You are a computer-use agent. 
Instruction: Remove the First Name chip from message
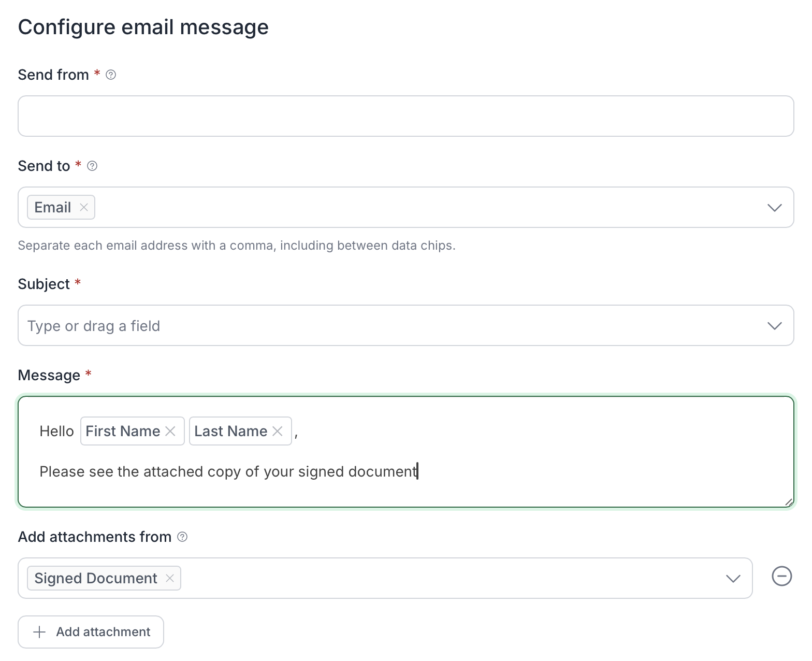click(x=170, y=431)
